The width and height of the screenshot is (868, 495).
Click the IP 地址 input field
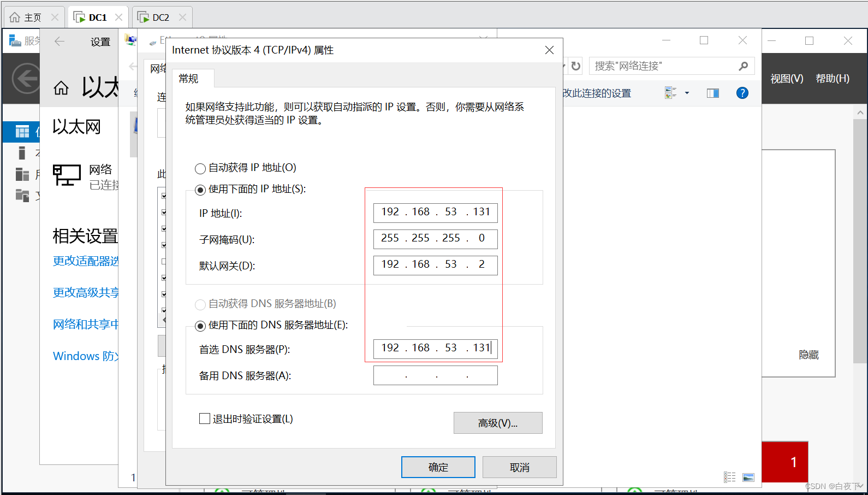pos(435,212)
